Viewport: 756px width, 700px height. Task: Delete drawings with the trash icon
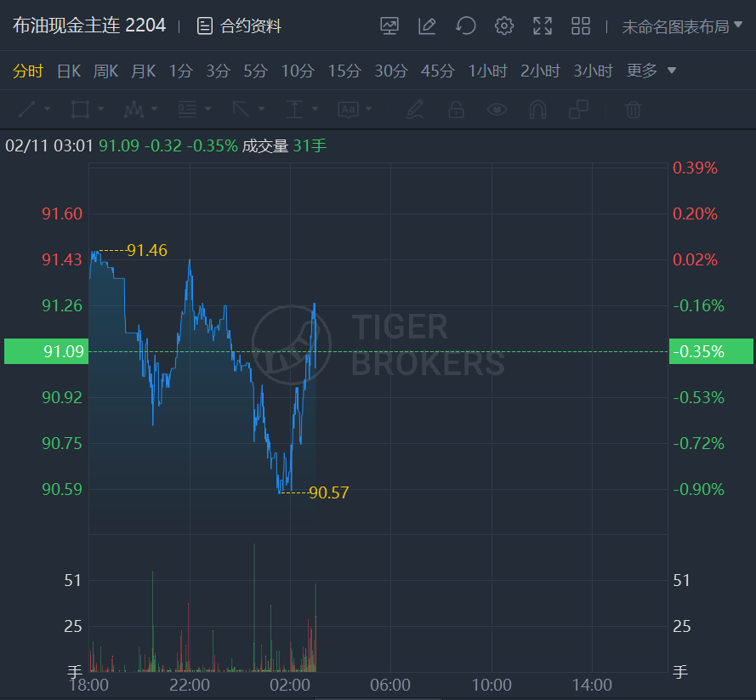(x=633, y=110)
